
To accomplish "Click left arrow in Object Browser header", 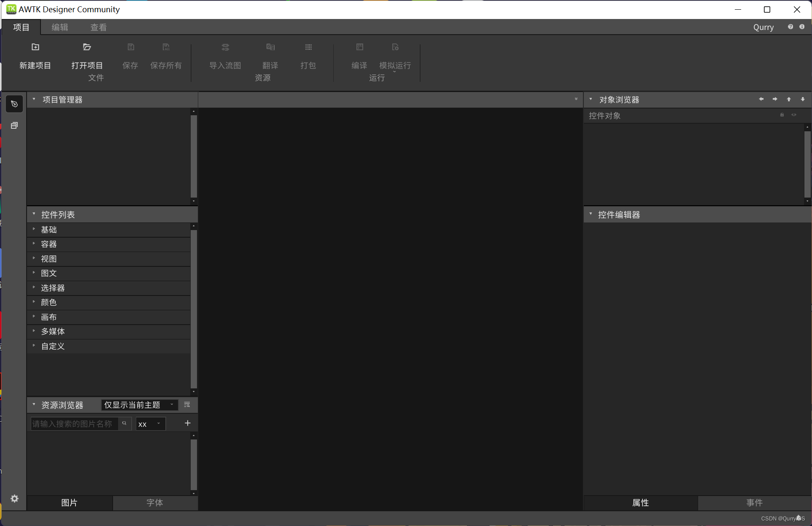I will click(761, 99).
